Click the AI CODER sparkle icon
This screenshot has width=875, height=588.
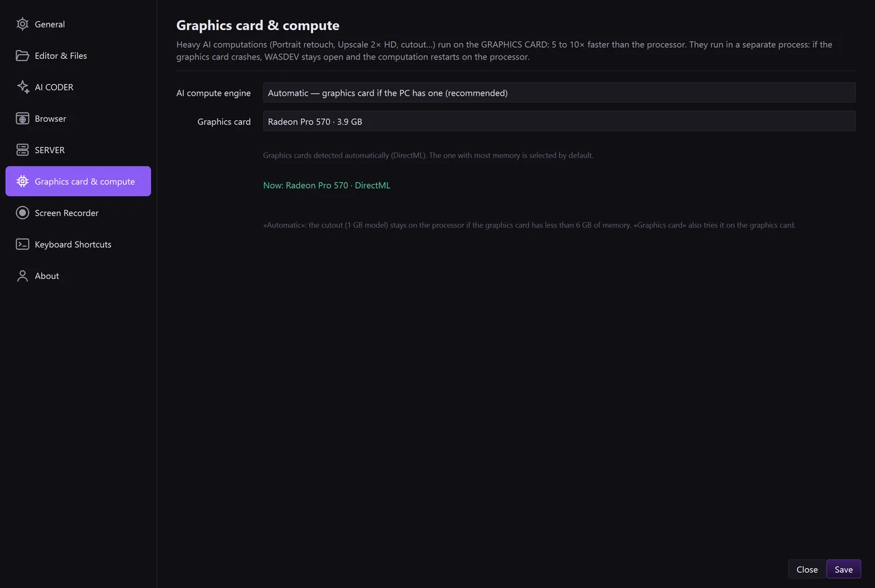click(x=23, y=87)
